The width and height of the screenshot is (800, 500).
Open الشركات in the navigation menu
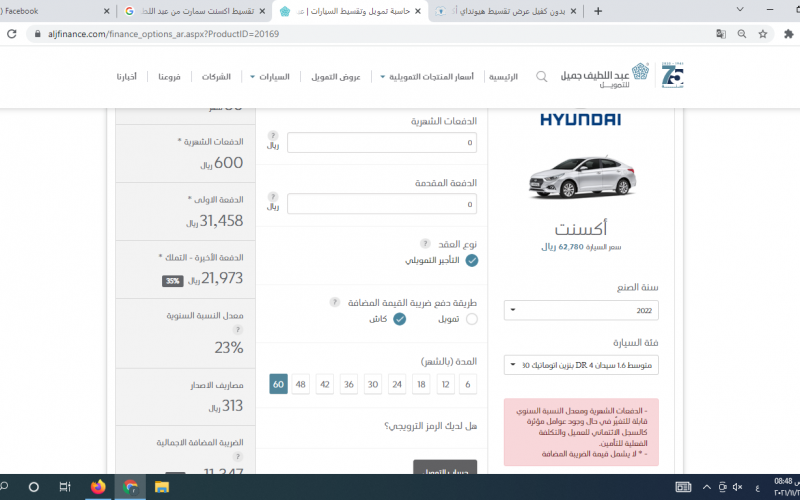(216, 77)
